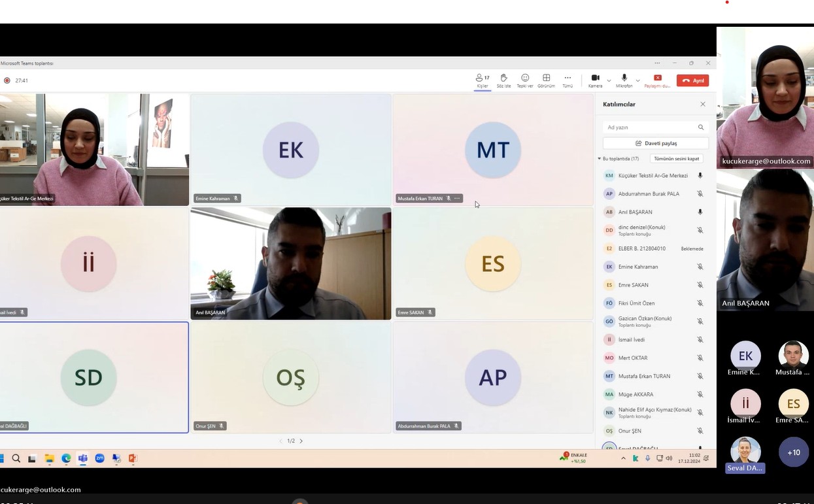Toggle the Mikrofon mute state
This screenshot has height=504, width=814.
(x=624, y=80)
